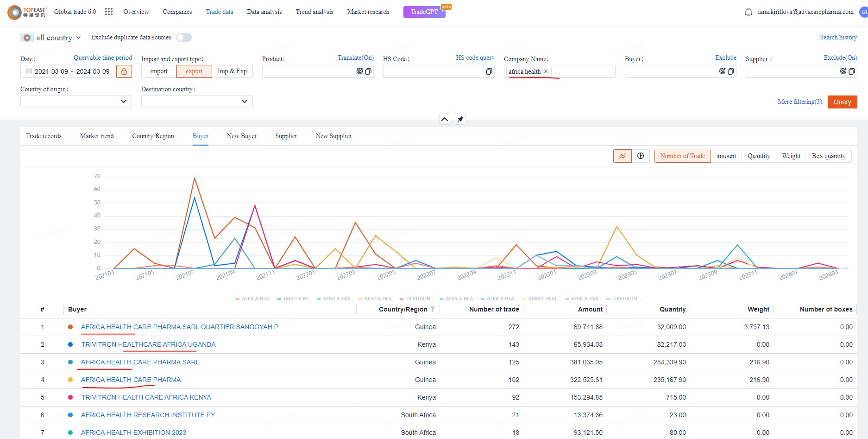
Task: Click the HS Code input field
Action: click(439, 71)
